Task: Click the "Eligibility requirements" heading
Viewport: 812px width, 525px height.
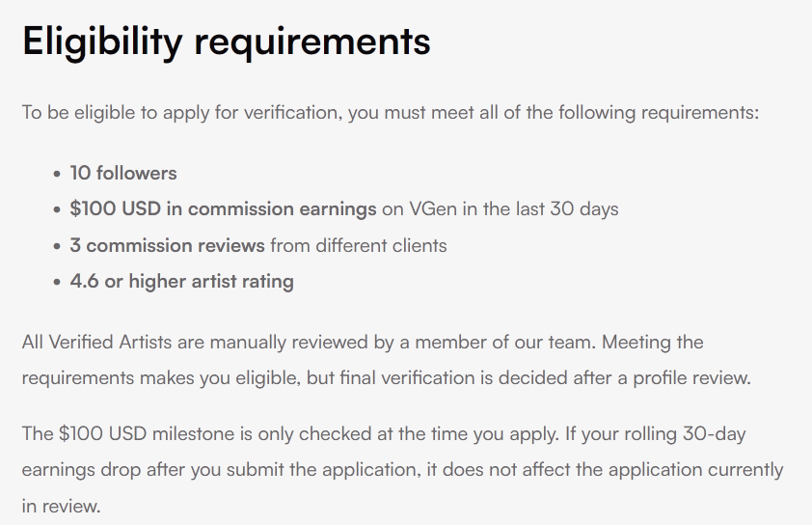Action: click(226, 42)
